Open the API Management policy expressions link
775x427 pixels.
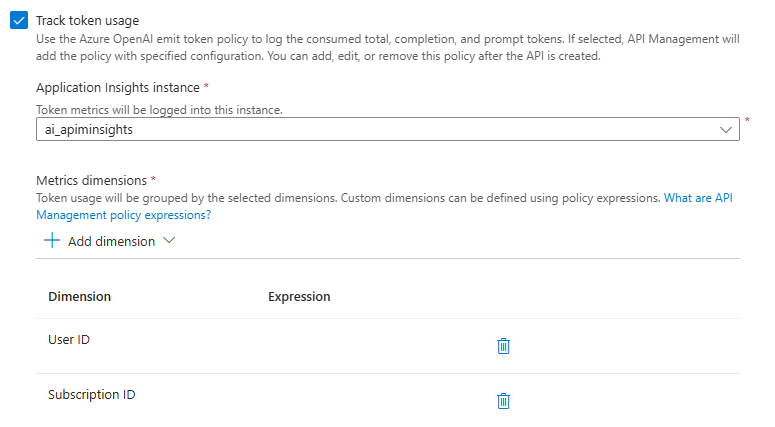384,206
